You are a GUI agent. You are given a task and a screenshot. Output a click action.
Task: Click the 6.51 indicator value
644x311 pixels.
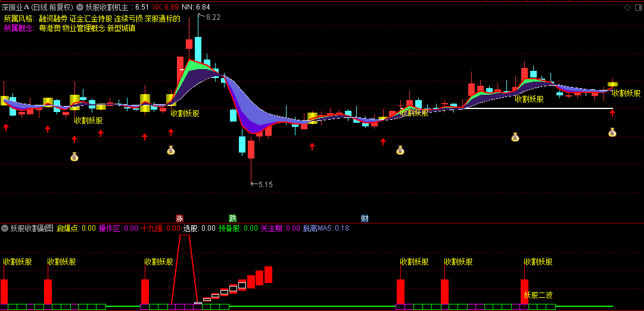coord(142,7)
